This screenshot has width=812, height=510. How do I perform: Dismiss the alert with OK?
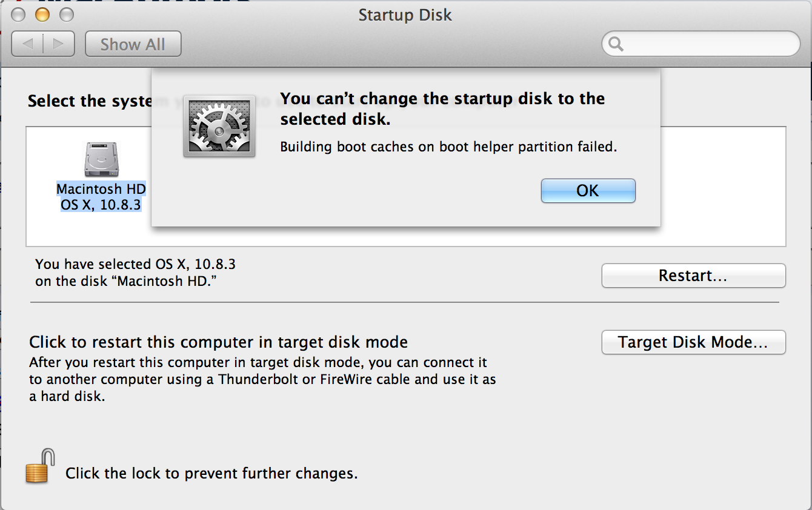(x=588, y=191)
